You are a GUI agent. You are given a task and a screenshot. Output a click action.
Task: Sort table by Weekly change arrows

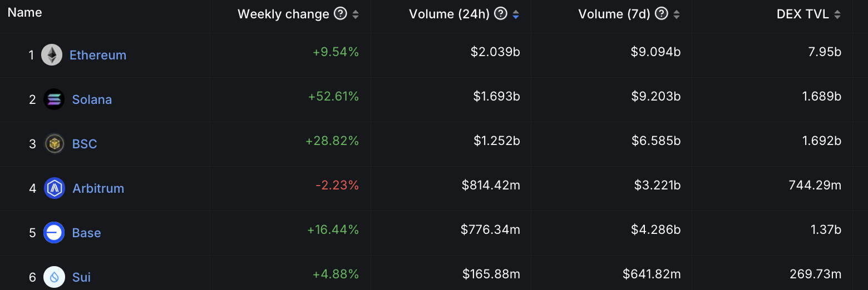356,14
